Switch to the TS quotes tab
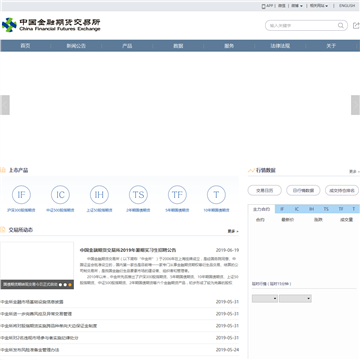The image size is (360, 360). pyautogui.click(x=326, y=209)
